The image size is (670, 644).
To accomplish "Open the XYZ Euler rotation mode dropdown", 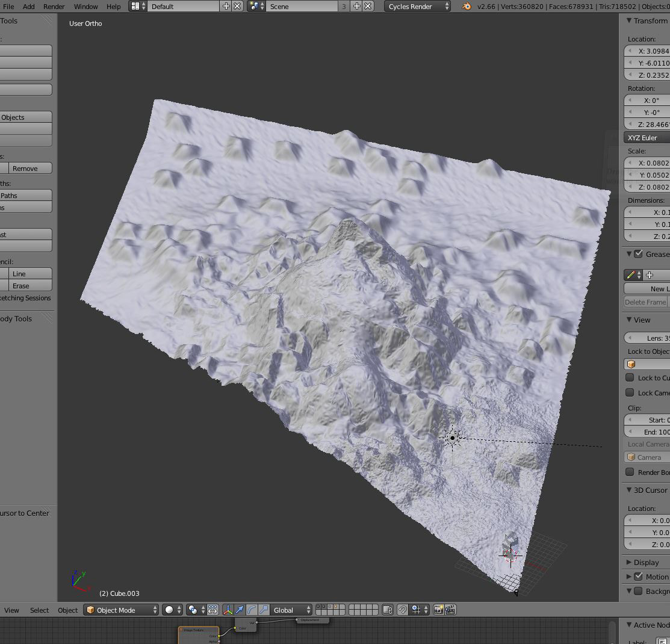I will (x=647, y=138).
